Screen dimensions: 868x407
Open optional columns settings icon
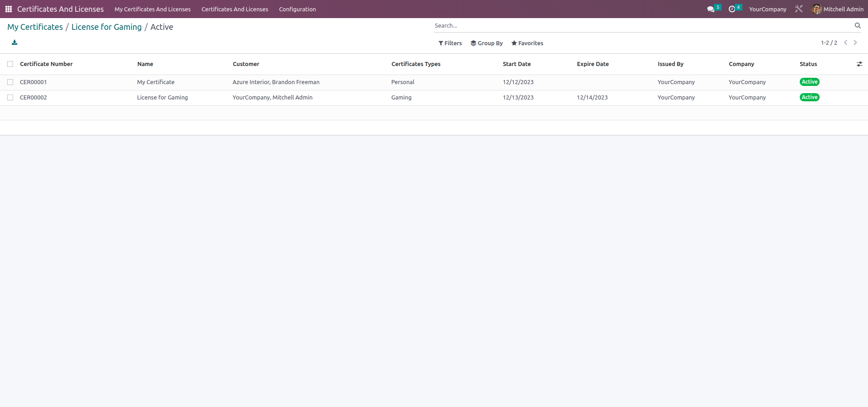pyautogui.click(x=859, y=64)
